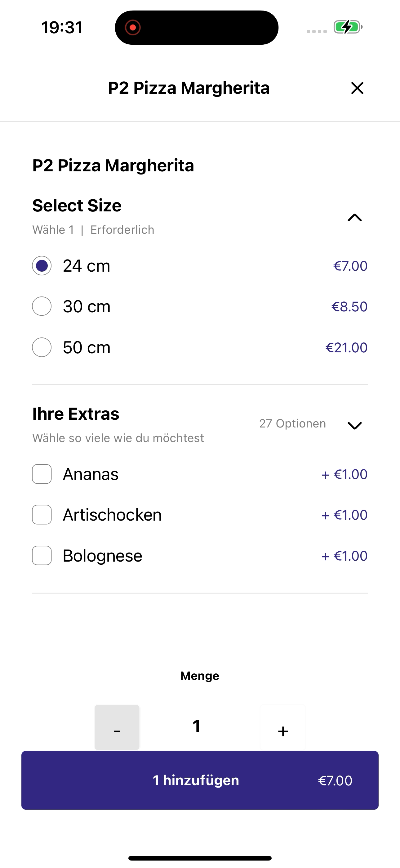Screen dimensions: 400x868
Task: Collapse the Select Size section
Action: click(x=354, y=218)
